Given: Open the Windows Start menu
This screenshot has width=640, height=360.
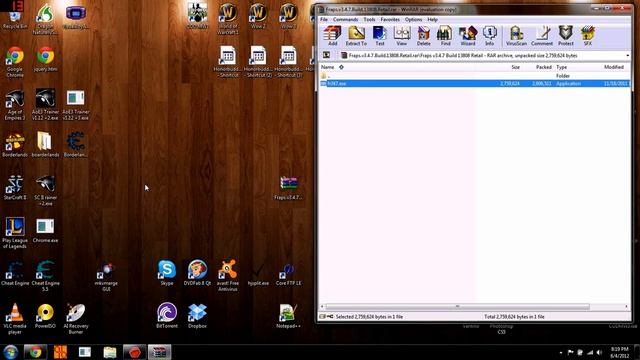Looking at the screenshot, I should [x=10, y=352].
